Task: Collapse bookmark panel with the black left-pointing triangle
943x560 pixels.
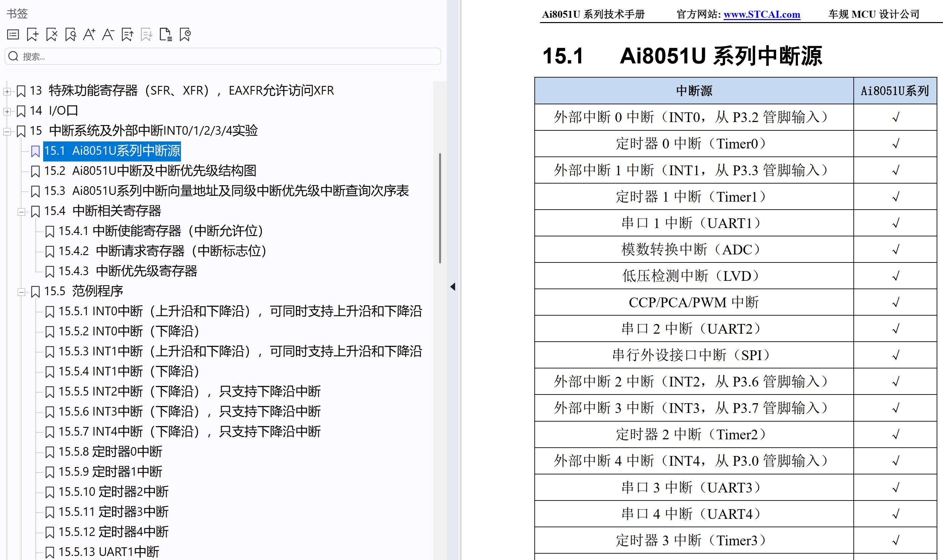Action: click(453, 287)
